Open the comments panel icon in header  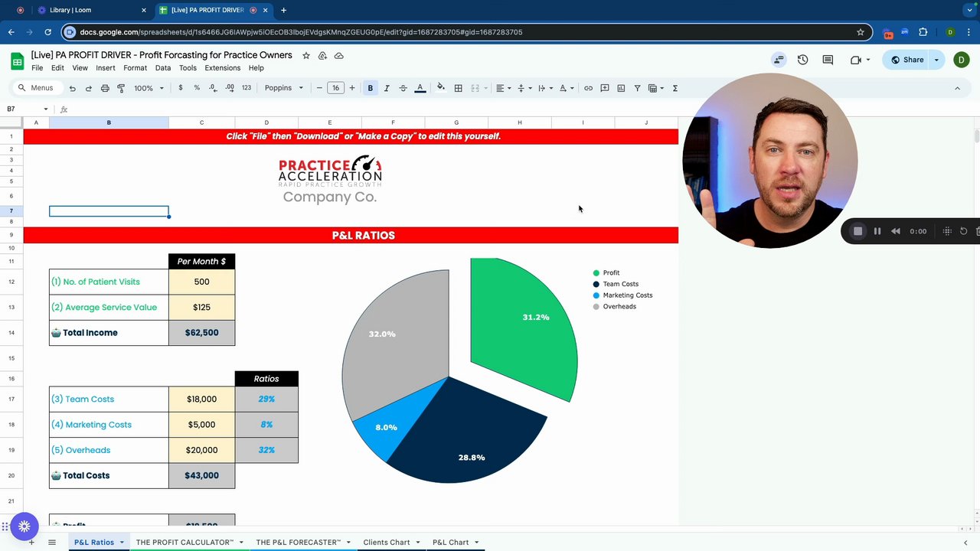(828, 60)
